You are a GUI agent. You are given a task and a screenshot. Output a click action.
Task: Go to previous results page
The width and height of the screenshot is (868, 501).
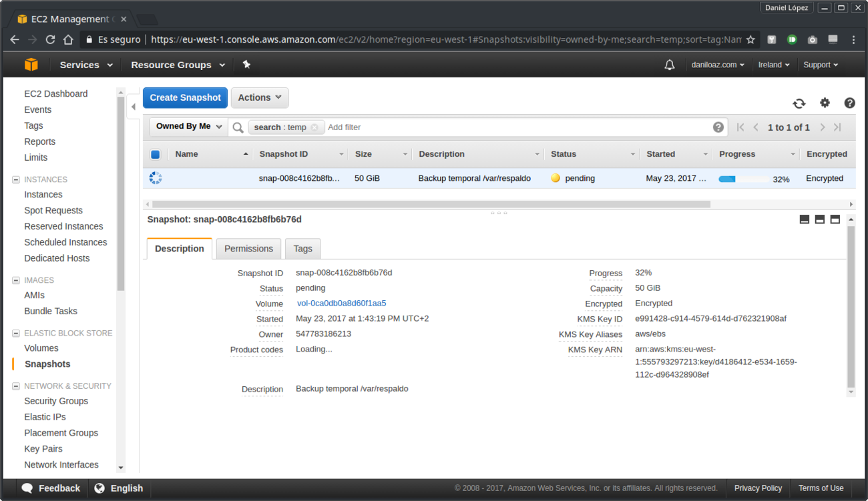756,127
